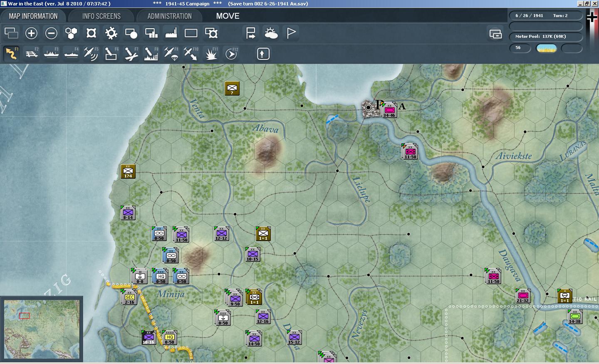
Task: Select the black unit labeled 10-16
Action: pyautogui.click(x=149, y=338)
